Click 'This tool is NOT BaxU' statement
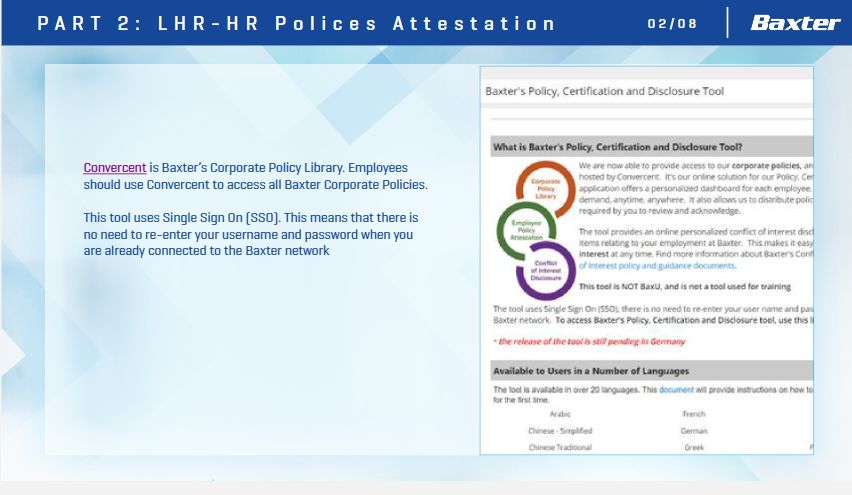The image size is (852, 495). (685, 286)
